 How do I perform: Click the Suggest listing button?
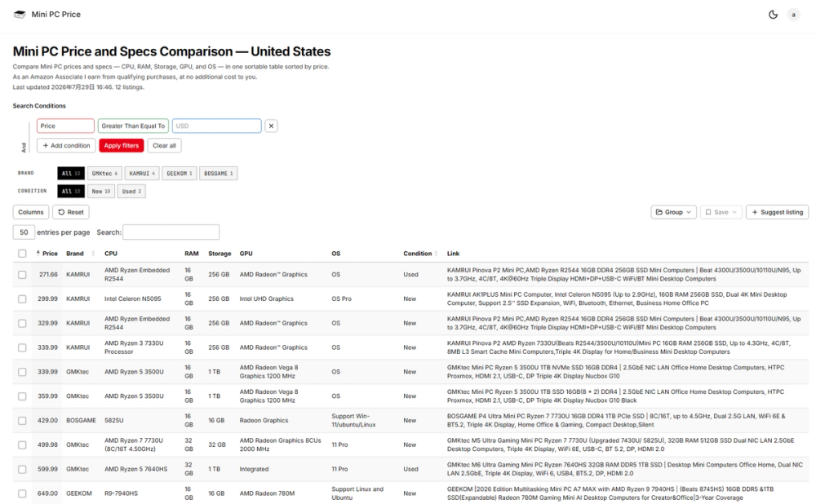pyautogui.click(x=777, y=212)
